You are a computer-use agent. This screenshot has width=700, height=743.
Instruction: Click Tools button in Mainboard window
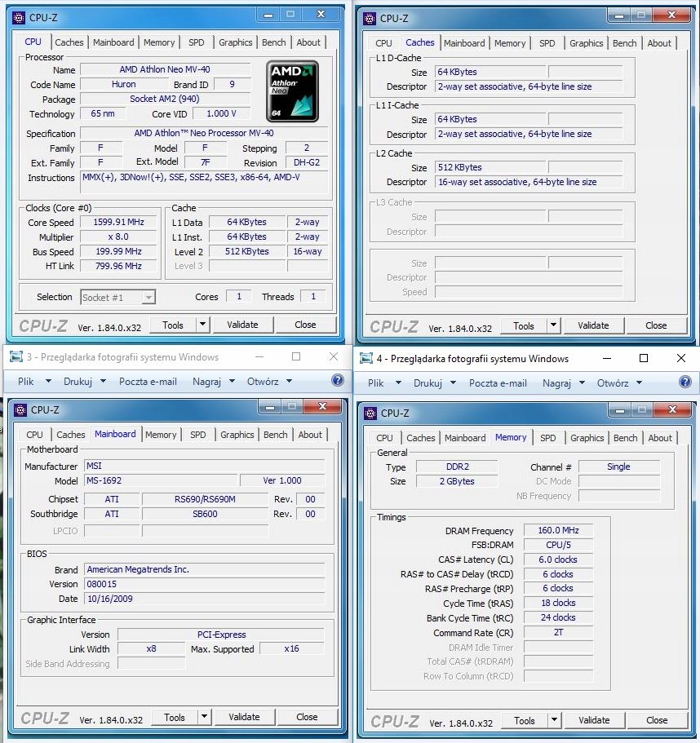[x=175, y=717]
